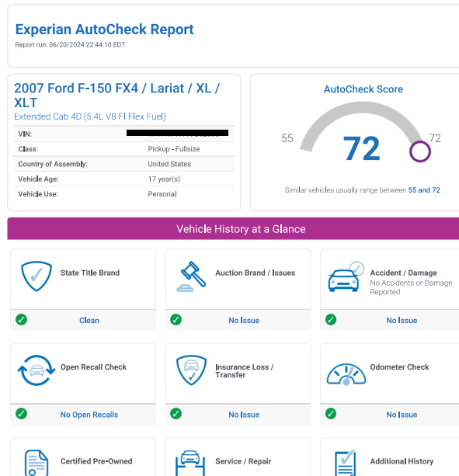Image resolution: width=459 pixels, height=476 pixels.
Task: Click the Auction Brand / Issues label
Action: (255, 273)
